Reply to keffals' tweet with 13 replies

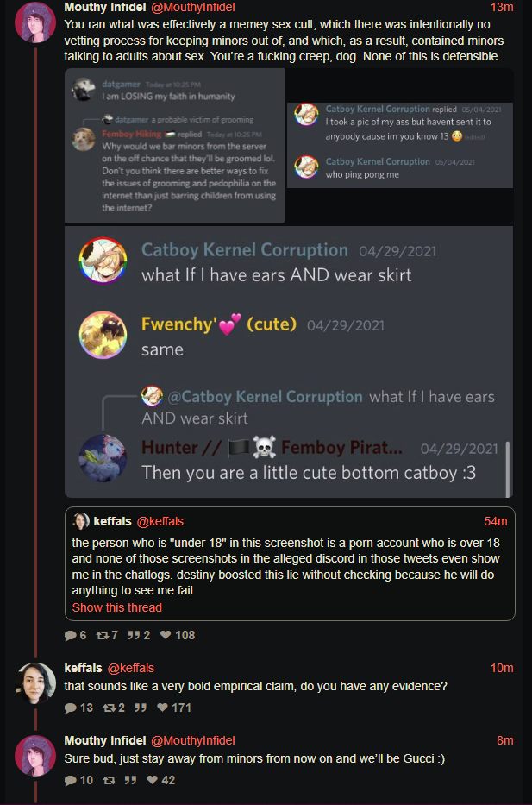tap(78, 708)
